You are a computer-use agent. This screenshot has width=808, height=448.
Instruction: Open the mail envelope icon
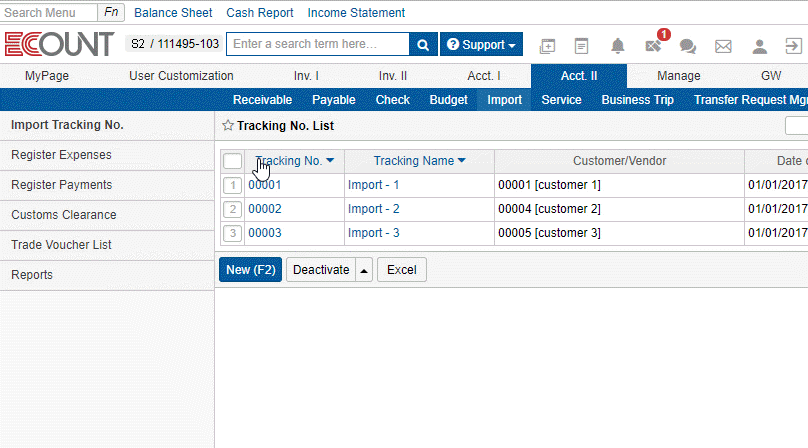click(723, 46)
